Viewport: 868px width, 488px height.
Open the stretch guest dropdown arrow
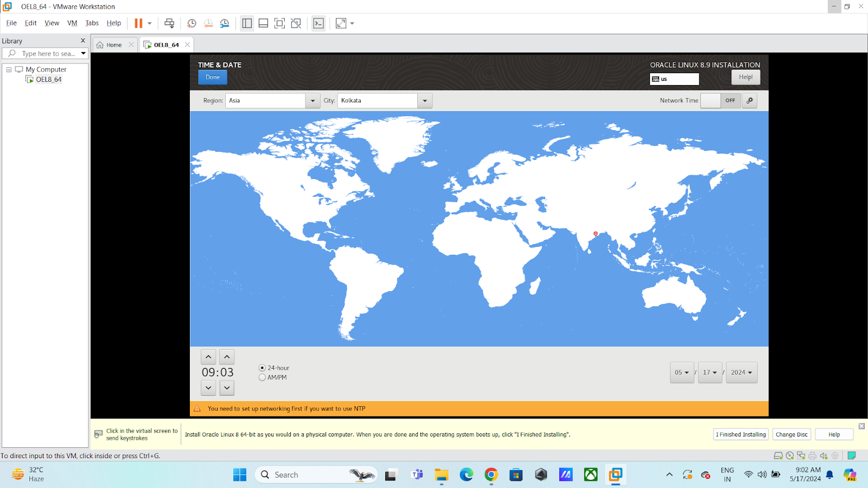point(352,23)
